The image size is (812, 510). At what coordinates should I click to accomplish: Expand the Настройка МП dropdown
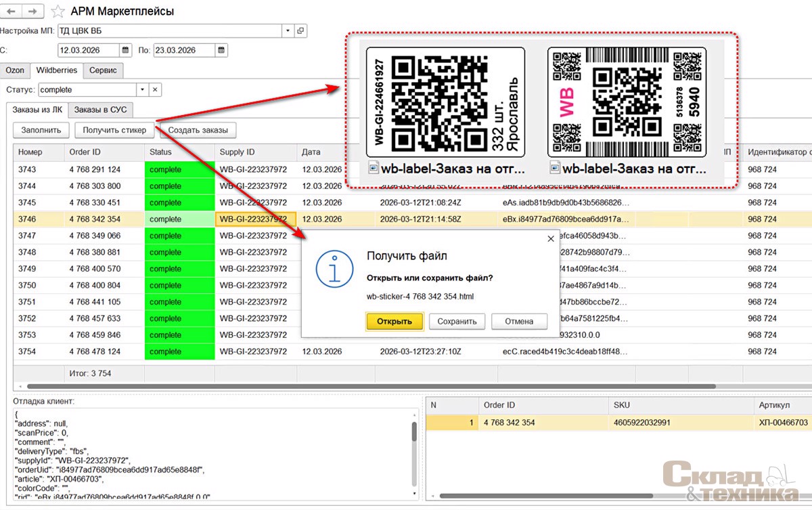pos(288,30)
